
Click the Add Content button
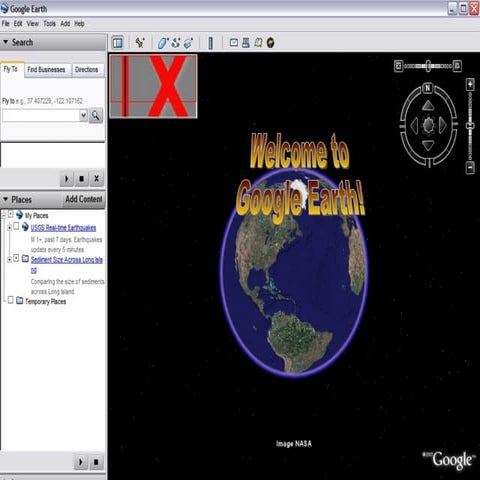point(84,199)
